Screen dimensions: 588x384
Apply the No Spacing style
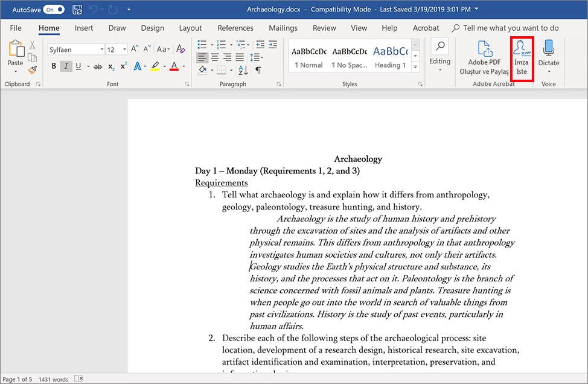pyautogui.click(x=350, y=58)
